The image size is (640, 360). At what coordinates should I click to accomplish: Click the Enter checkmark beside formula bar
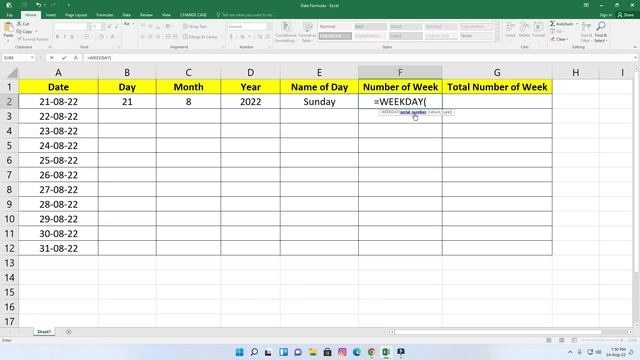point(64,58)
